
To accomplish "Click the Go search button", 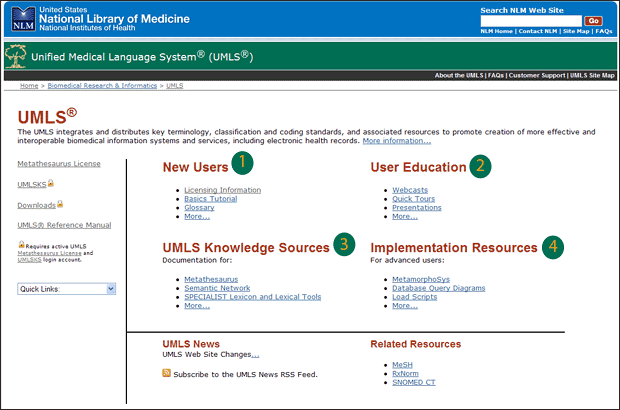I will [x=593, y=21].
